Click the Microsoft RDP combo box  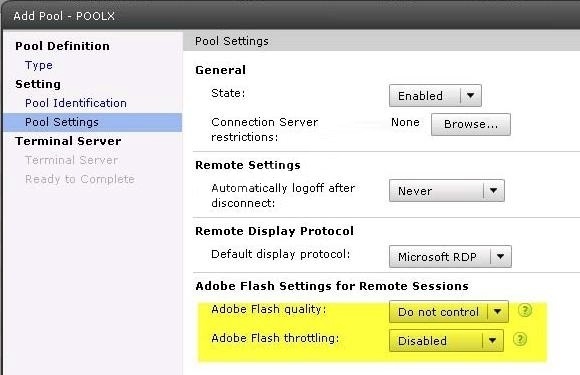(x=450, y=256)
